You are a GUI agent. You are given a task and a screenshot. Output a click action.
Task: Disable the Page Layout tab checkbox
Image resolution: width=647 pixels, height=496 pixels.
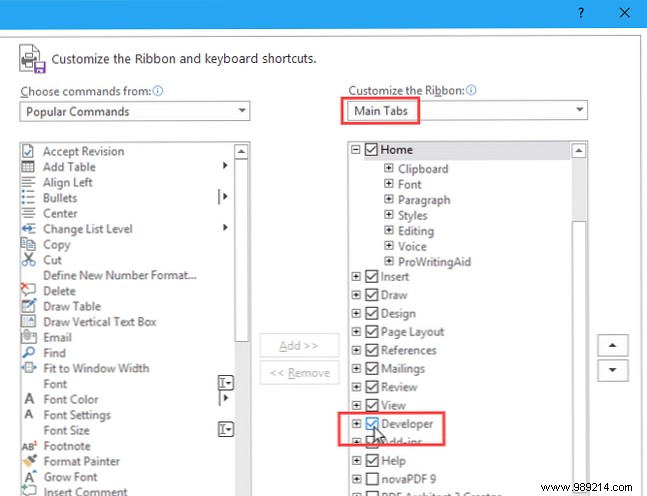[x=372, y=332]
